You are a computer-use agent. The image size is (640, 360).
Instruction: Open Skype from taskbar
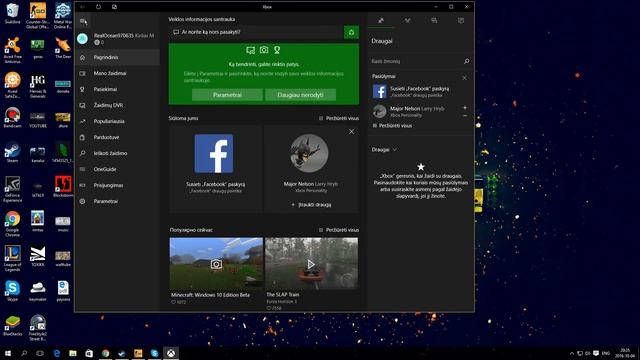pyautogui.click(x=154, y=353)
